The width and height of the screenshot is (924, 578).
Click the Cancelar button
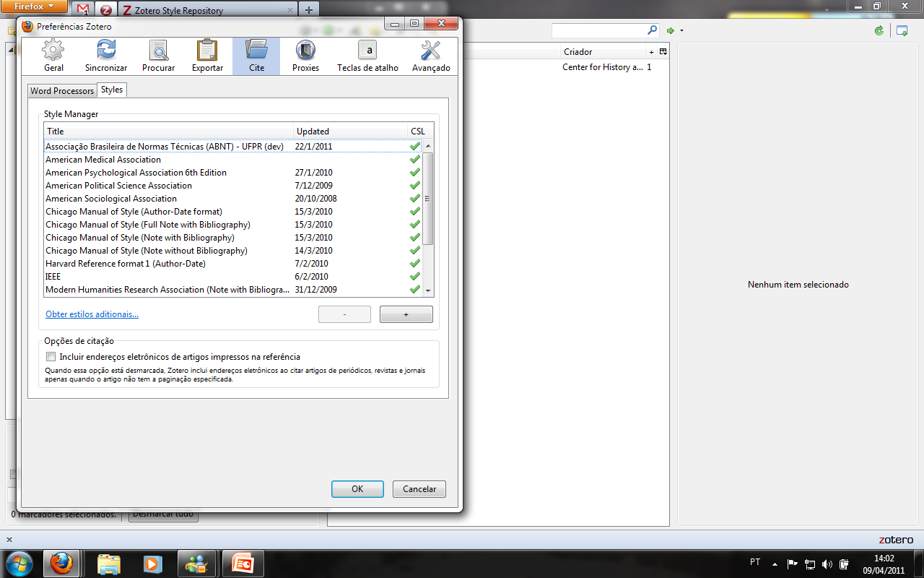tap(419, 489)
